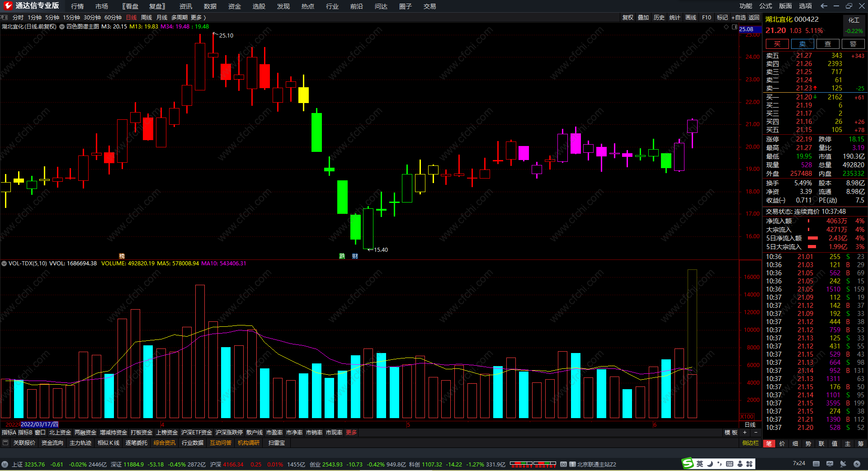Viewport: 868px width, 471px height.
Task: Click the 查 query button
Action: (x=828, y=44)
